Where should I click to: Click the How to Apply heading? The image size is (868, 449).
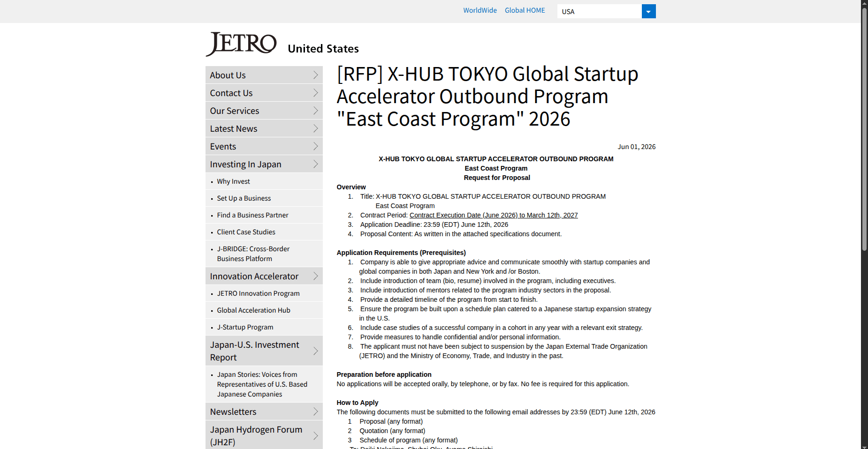click(x=358, y=403)
